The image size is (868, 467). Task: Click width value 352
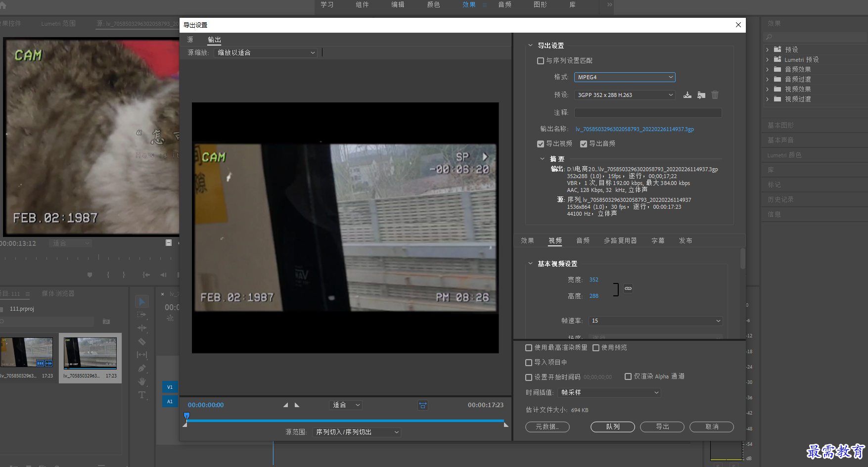point(594,280)
